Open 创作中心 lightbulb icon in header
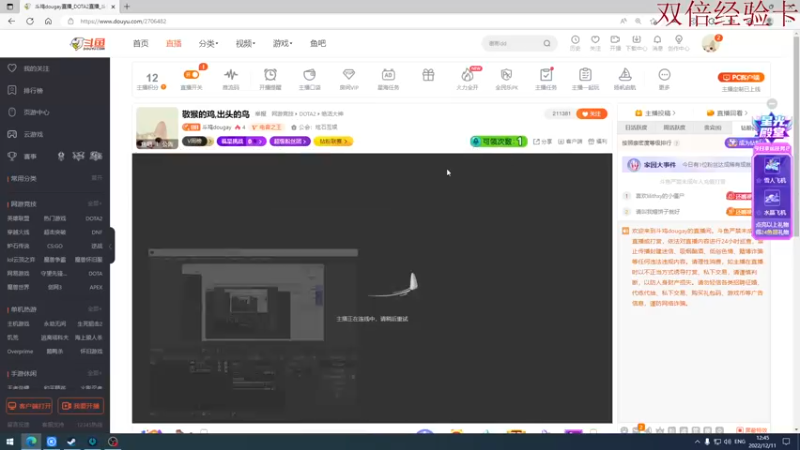Image resolution: width=800 pixels, height=450 pixels. click(x=679, y=40)
